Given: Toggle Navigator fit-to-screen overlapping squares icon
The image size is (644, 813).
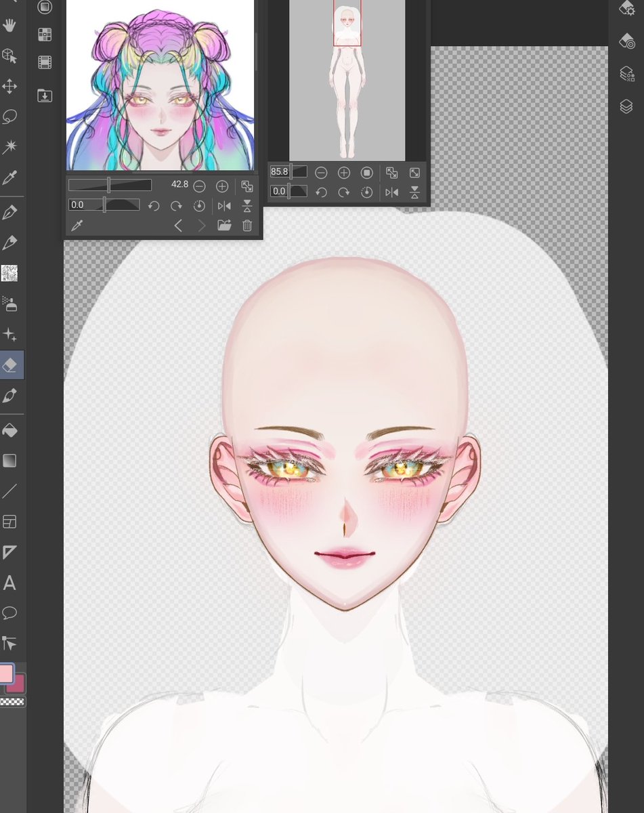Looking at the screenshot, I should pos(392,173).
